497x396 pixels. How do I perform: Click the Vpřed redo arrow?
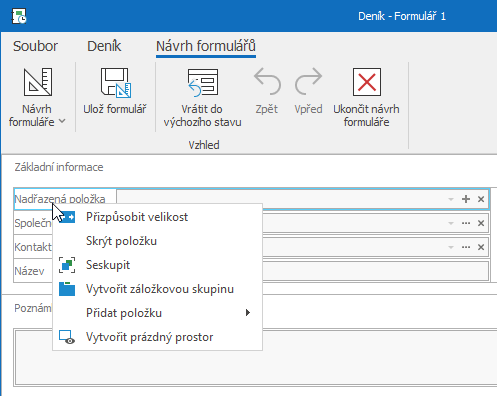tap(308, 81)
